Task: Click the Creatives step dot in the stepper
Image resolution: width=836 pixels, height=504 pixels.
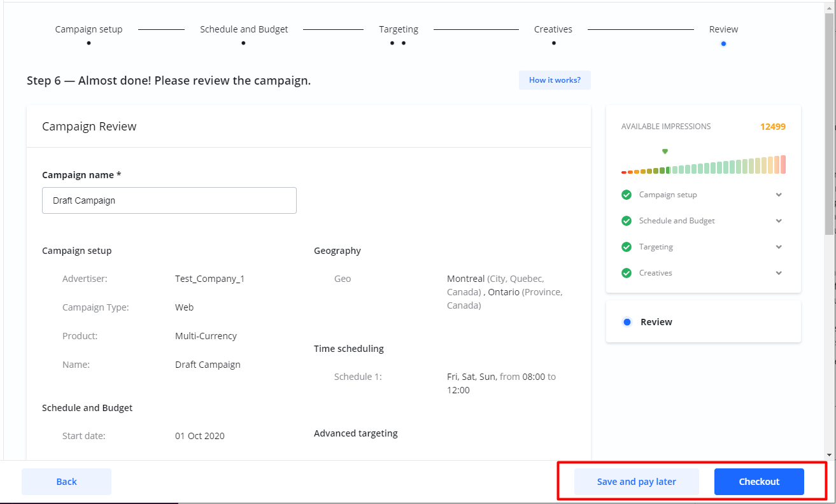Action: (x=553, y=43)
